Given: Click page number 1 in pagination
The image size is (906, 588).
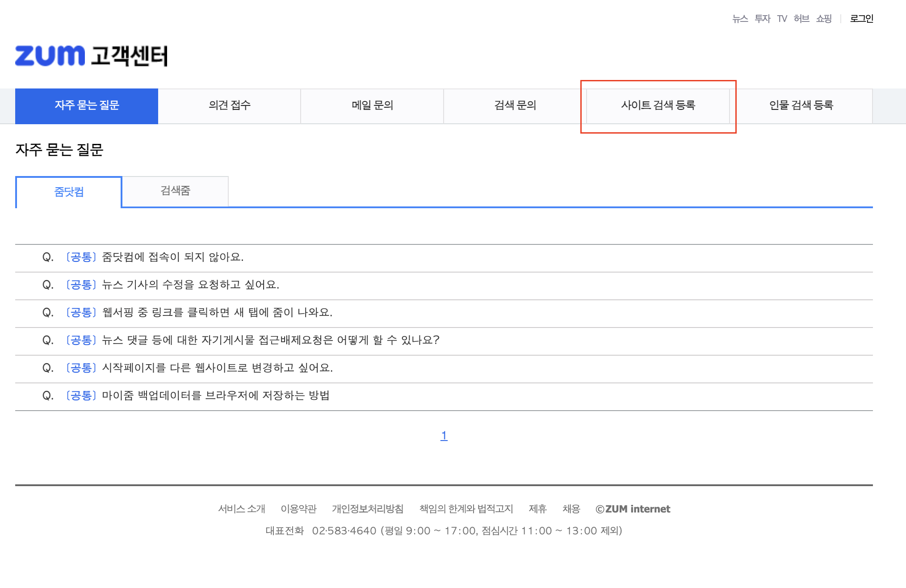Looking at the screenshot, I should coord(444,436).
